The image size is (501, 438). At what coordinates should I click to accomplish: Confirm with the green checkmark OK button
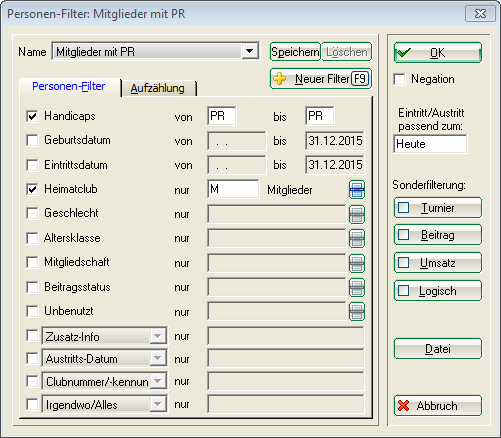(438, 53)
